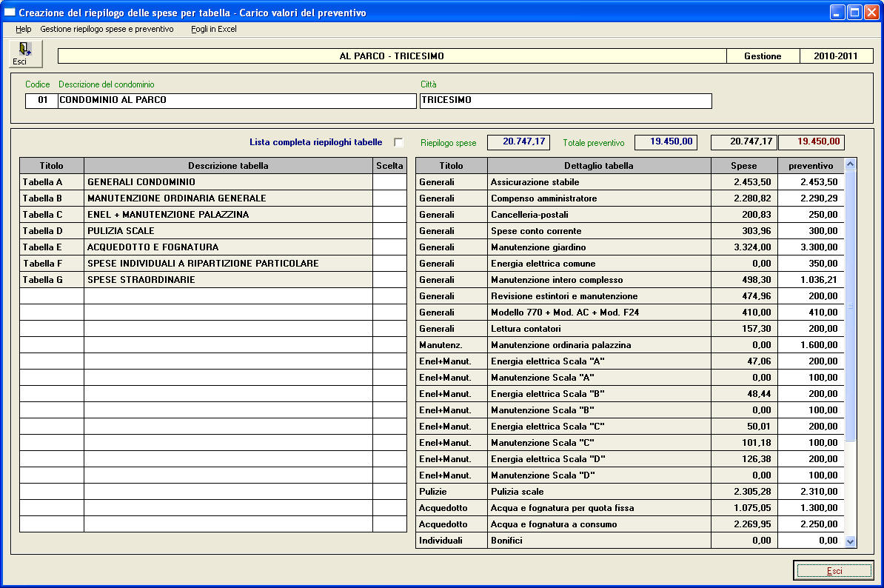Click the scroll up arrow of detail table
The image size is (884, 588).
pyautogui.click(x=851, y=164)
